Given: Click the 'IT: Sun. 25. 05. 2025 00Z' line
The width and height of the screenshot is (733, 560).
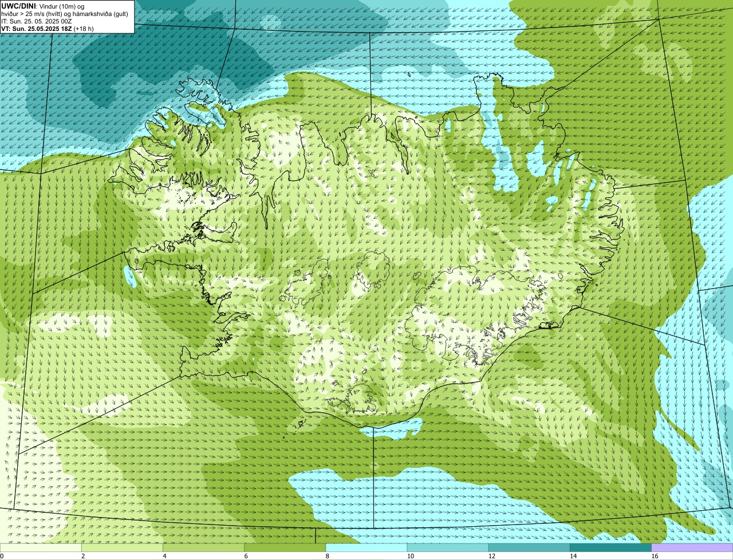Looking at the screenshot, I should tap(37, 21).
